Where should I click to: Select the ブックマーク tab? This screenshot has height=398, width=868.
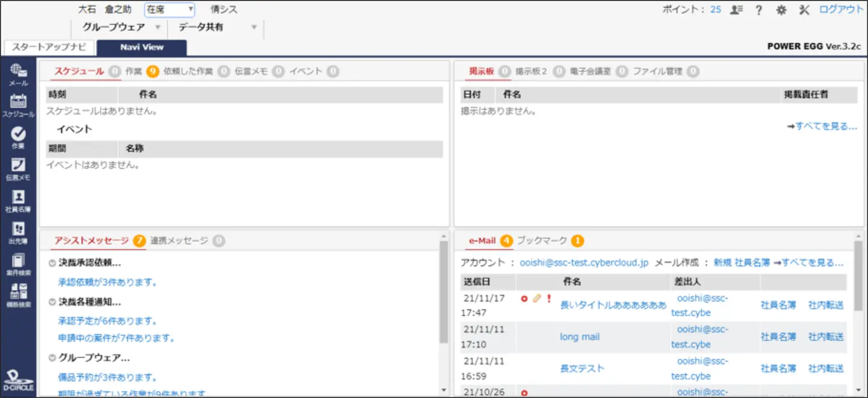coord(542,241)
